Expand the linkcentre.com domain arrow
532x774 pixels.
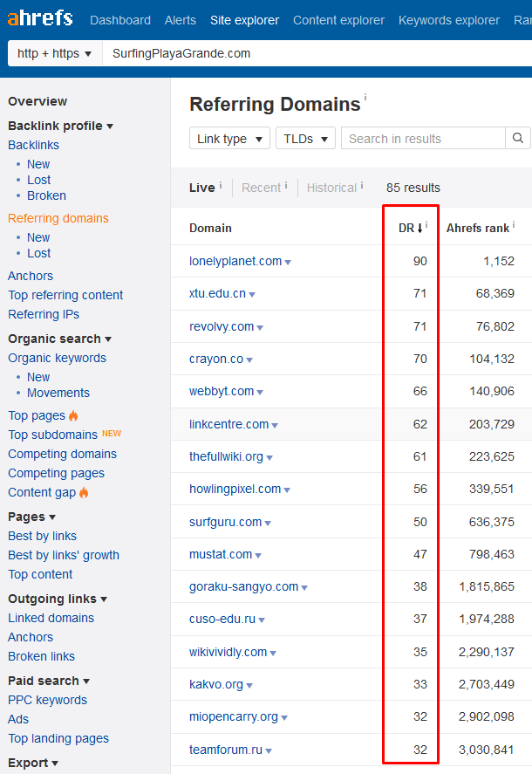click(275, 426)
